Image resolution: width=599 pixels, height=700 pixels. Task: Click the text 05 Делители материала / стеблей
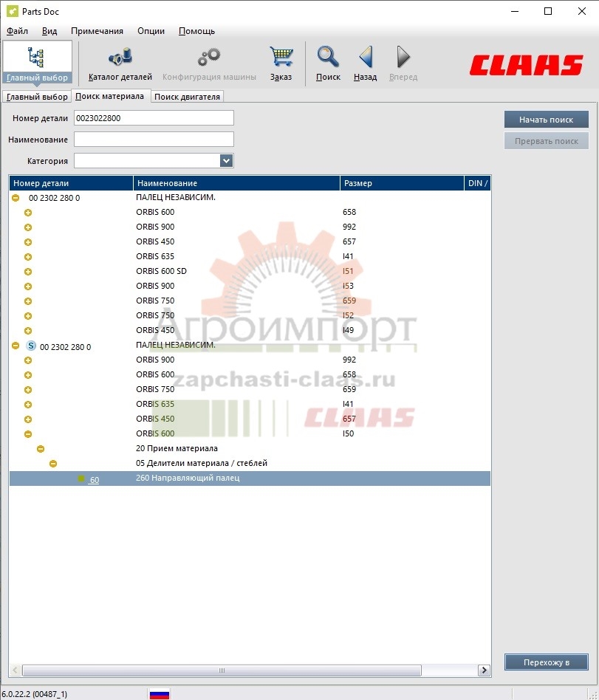click(x=202, y=463)
